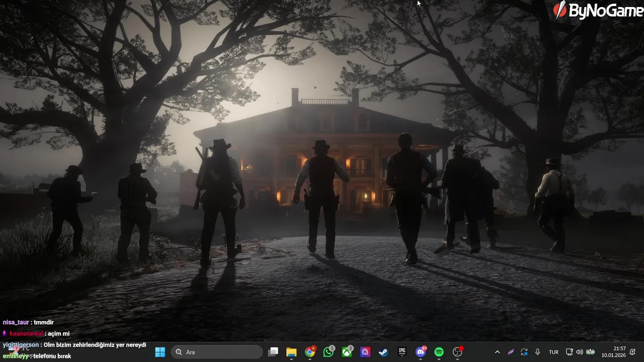The height and width of the screenshot is (362, 644).
Task: Open Discord from the taskbar
Action: [421, 352]
